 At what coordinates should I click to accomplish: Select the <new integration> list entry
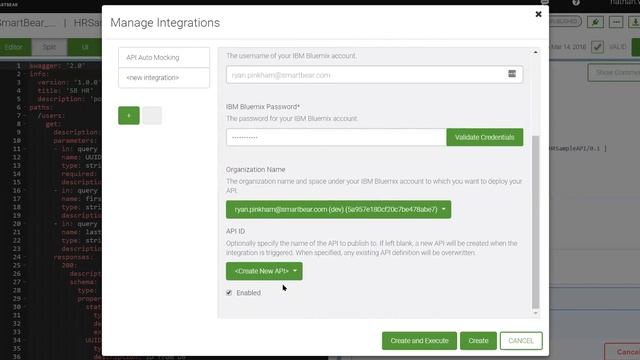[x=164, y=78]
